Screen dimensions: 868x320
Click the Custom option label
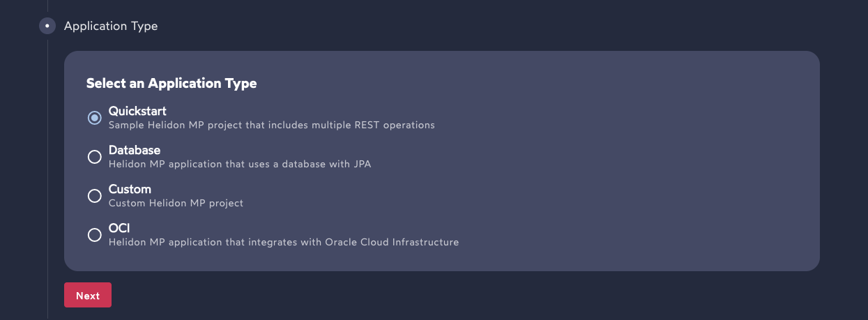click(x=130, y=190)
